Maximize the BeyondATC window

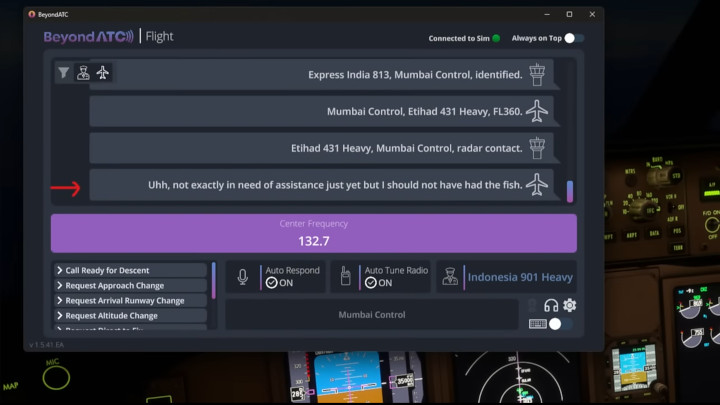click(569, 14)
